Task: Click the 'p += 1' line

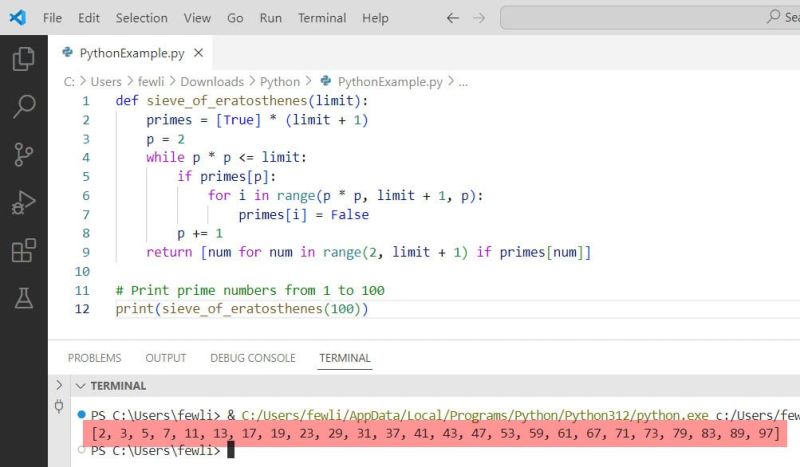Action: [x=200, y=233]
